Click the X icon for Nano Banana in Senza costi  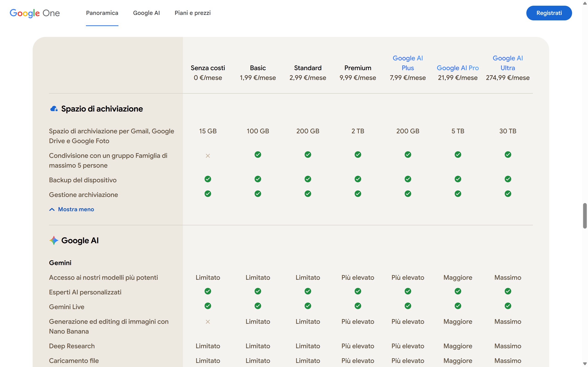(x=208, y=322)
